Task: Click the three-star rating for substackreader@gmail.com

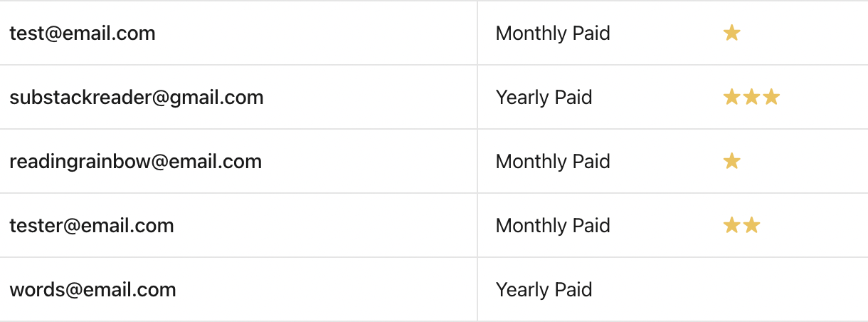Action: click(751, 97)
